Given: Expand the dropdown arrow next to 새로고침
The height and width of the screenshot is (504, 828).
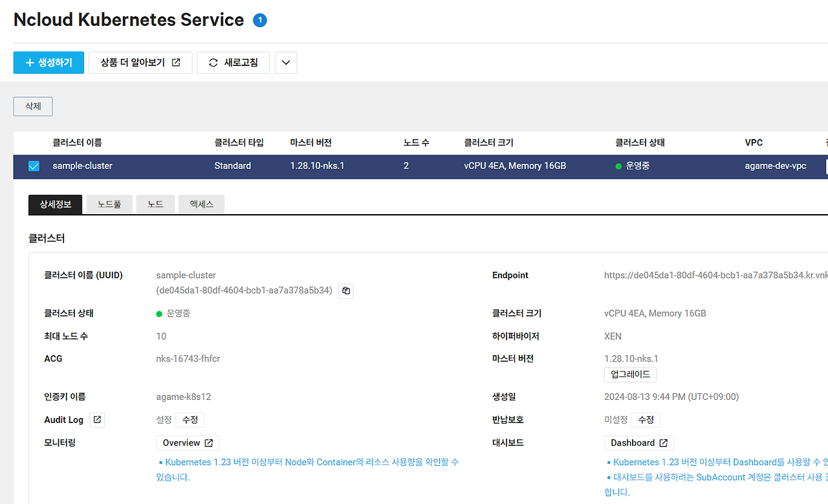Looking at the screenshot, I should (286, 63).
